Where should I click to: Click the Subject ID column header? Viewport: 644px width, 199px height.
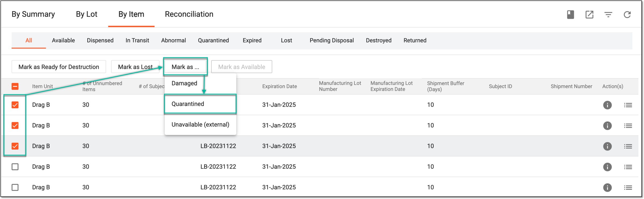pos(501,86)
